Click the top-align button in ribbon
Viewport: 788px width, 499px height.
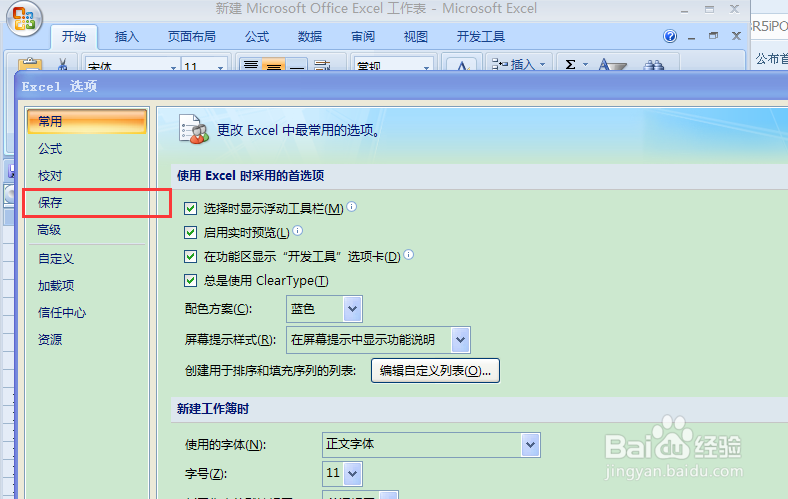pos(251,64)
